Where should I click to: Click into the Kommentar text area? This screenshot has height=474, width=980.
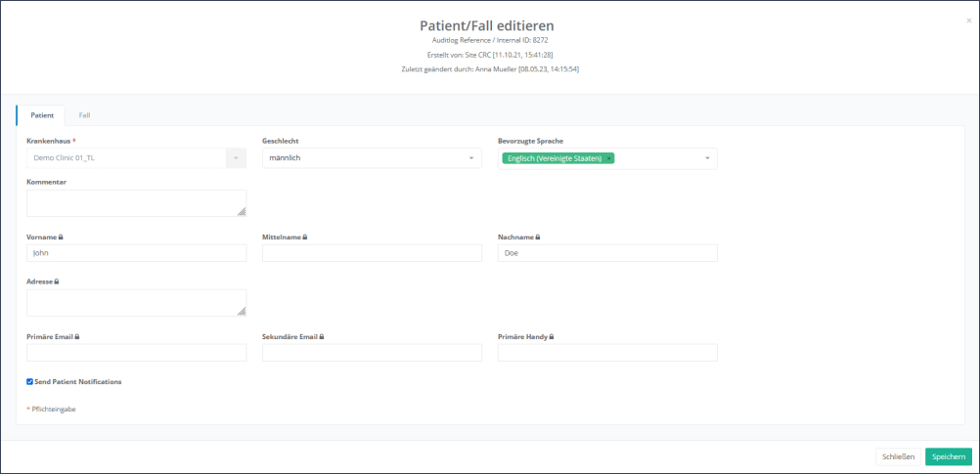tap(136, 203)
